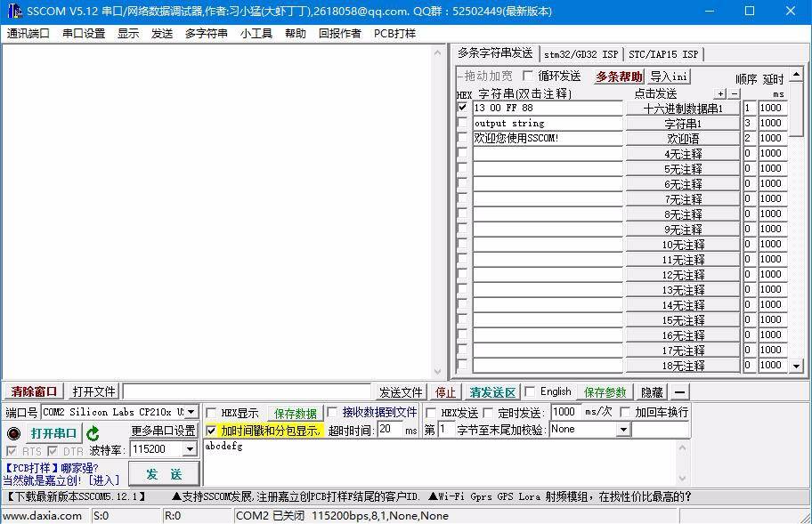
Task: Open the checksum 'None' dropdown
Action: 623,430
